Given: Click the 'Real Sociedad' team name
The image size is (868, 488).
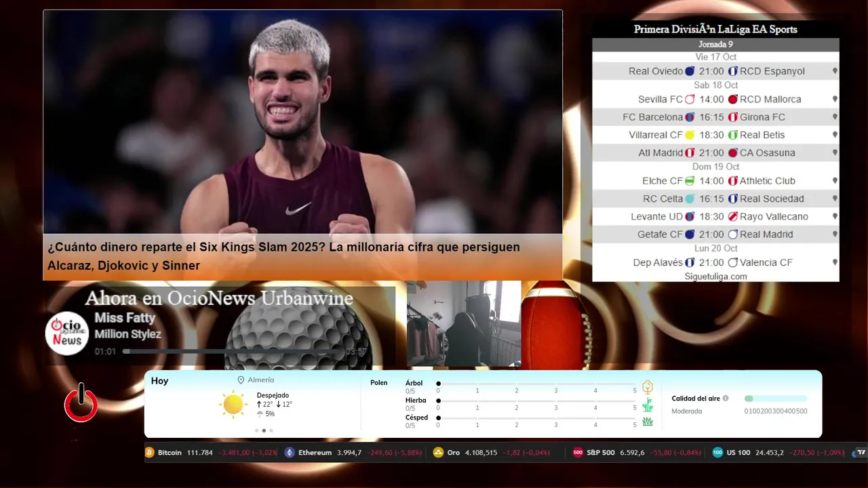Looking at the screenshot, I should (x=772, y=199).
